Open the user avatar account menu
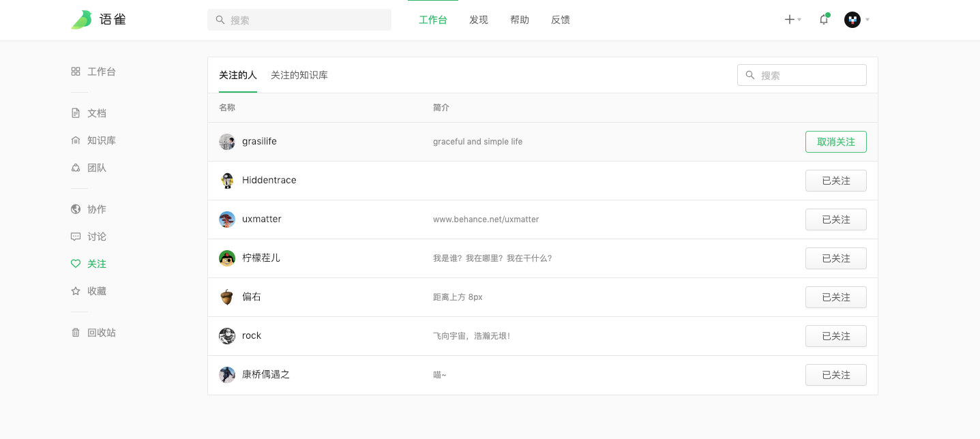The width and height of the screenshot is (980, 439). pyautogui.click(x=852, y=20)
